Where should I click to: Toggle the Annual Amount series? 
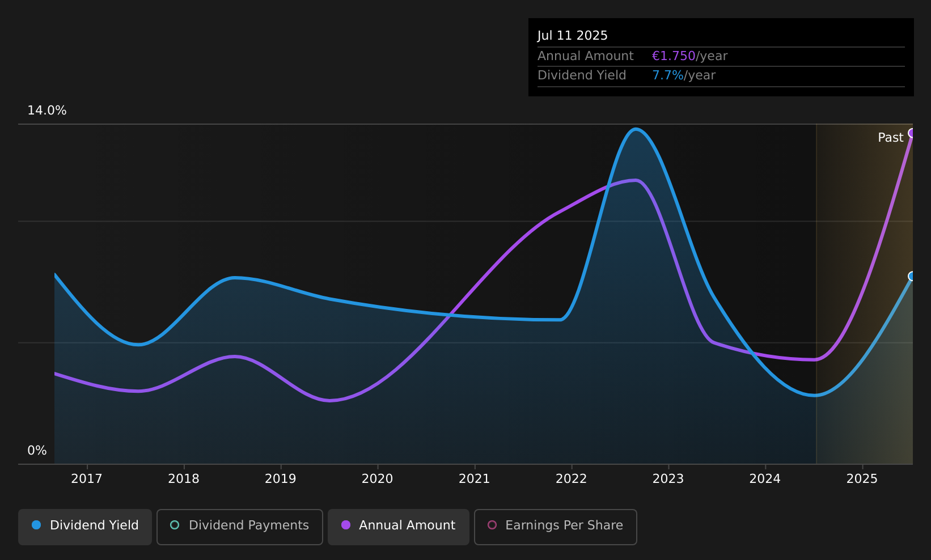pos(399,527)
